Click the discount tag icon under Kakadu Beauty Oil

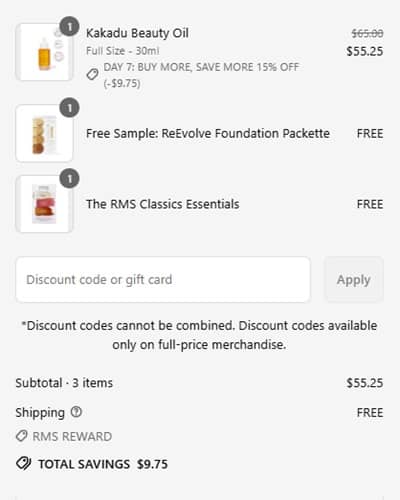(x=92, y=74)
